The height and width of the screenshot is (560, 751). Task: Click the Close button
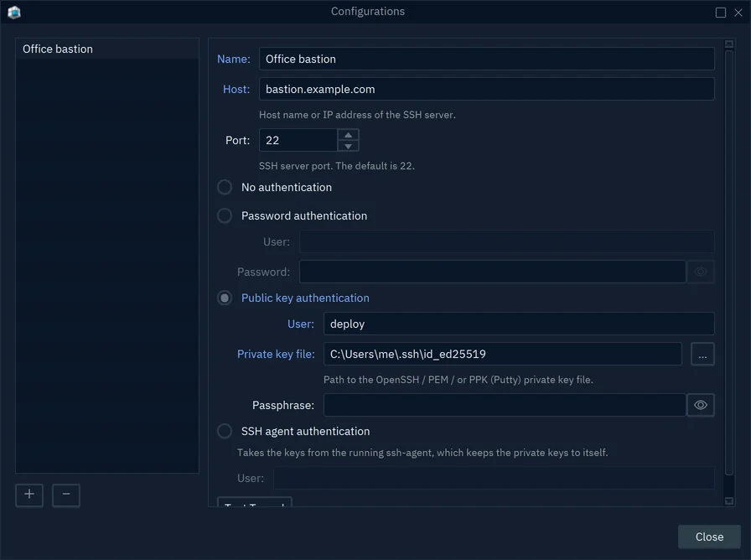(709, 537)
